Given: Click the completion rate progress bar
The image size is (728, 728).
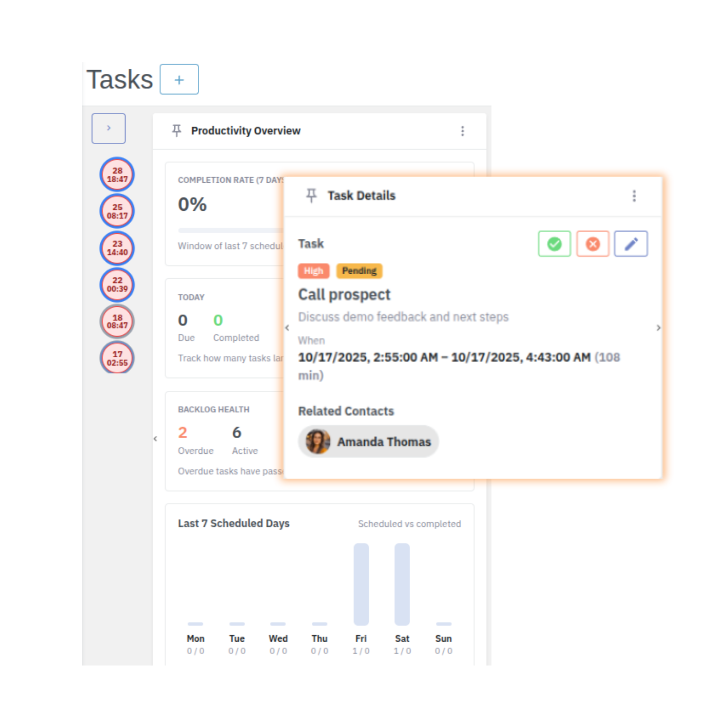Looking at the screenshot, I should click(x=230, y=230).
